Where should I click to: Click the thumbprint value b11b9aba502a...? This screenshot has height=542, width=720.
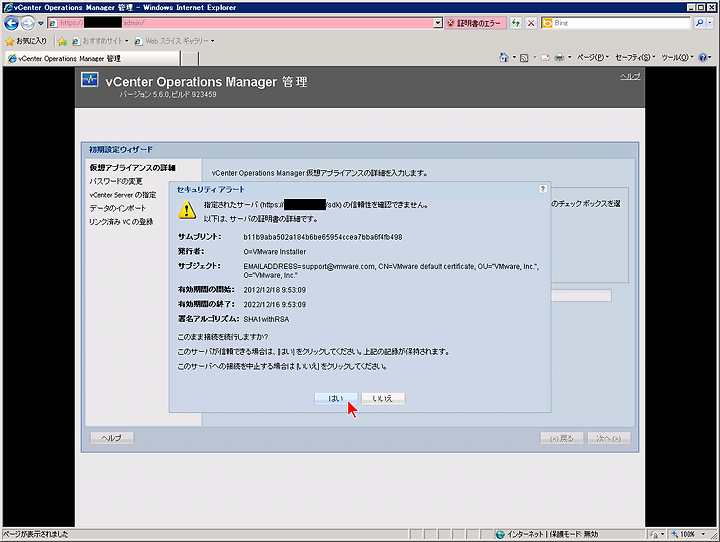click(x=323, y=237)
